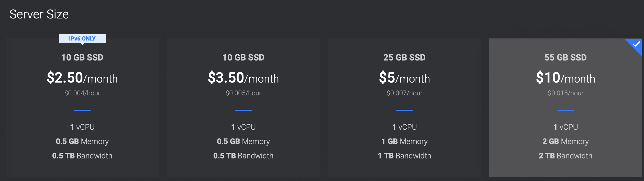
Task: Click the $10/month price on the selected plan
Action: (565, 78)
